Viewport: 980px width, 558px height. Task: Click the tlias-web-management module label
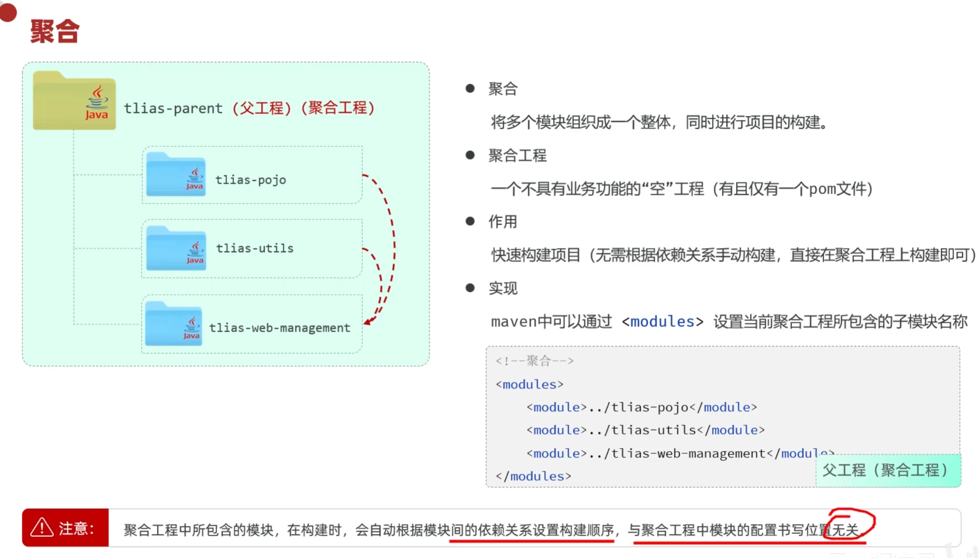(280, 327)
